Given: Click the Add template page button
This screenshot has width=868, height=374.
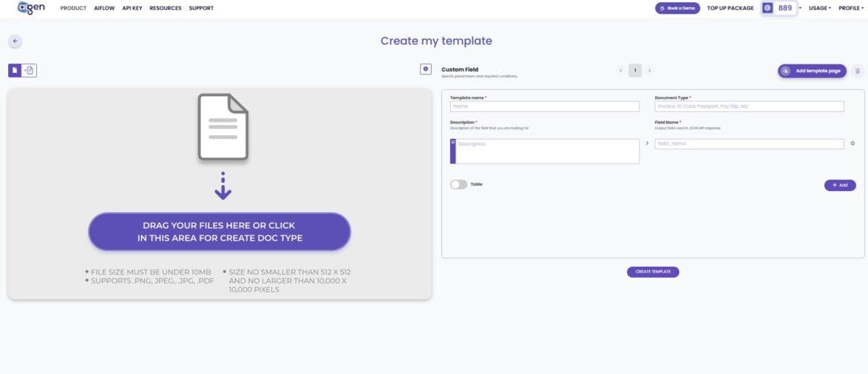Looking at the screenshot, I should coord(812,71).
